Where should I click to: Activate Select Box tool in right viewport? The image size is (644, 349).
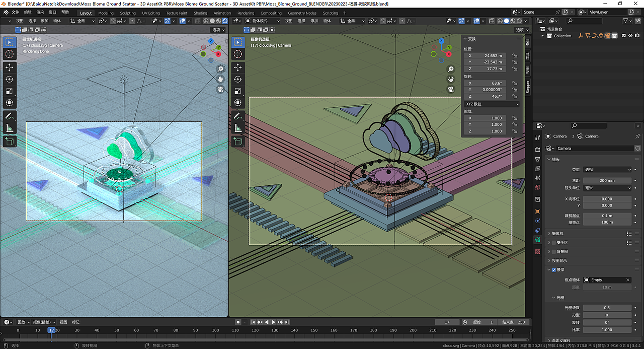click(238, 42)
